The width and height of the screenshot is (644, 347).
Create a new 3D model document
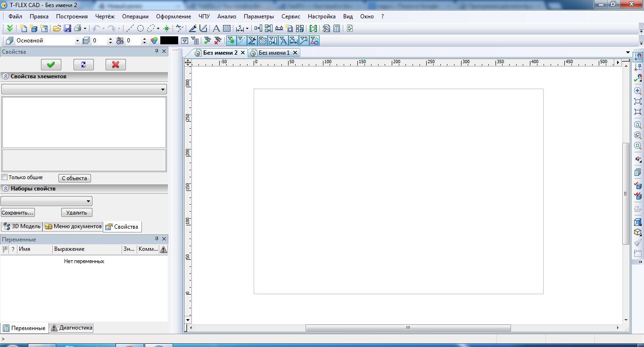coord(34,28)
